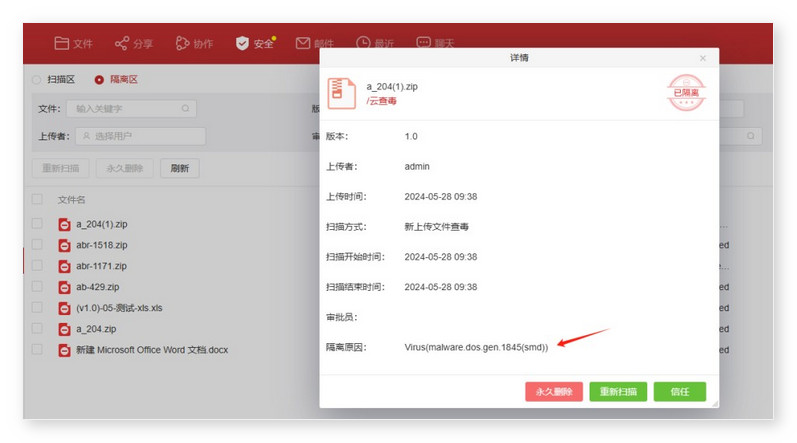797x443 pixels.
Task: Click the 已隔离 stamp badge
Action: (686, 93)
